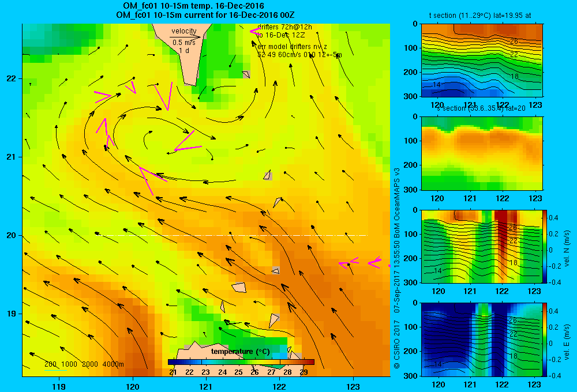Click the 'drifters 72h@12h' label

284,27
